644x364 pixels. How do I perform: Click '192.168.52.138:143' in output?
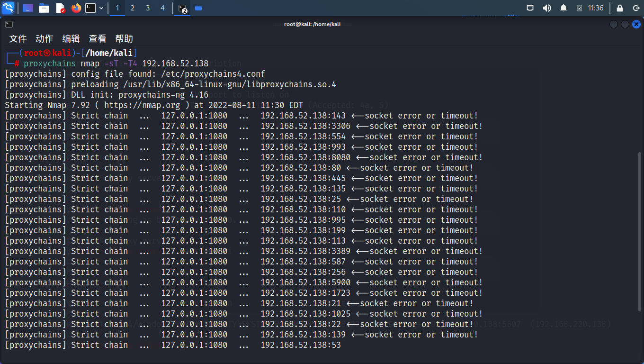(x=303, y=116)
